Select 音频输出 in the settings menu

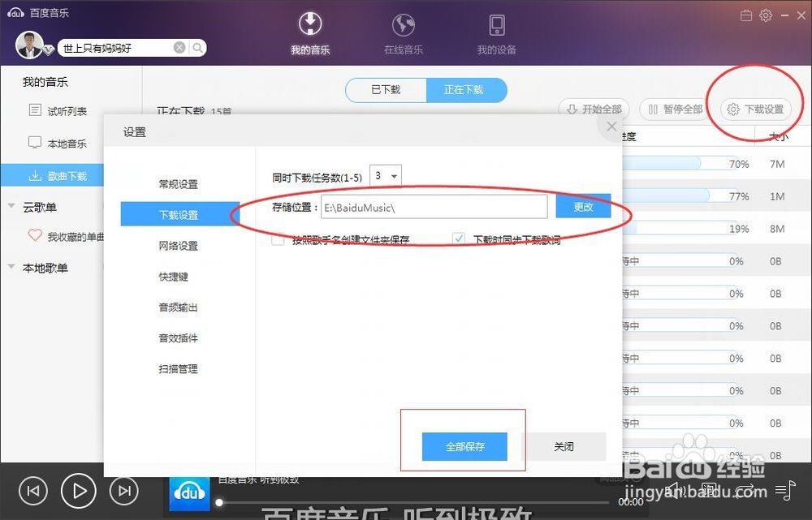tap(178, 307)
